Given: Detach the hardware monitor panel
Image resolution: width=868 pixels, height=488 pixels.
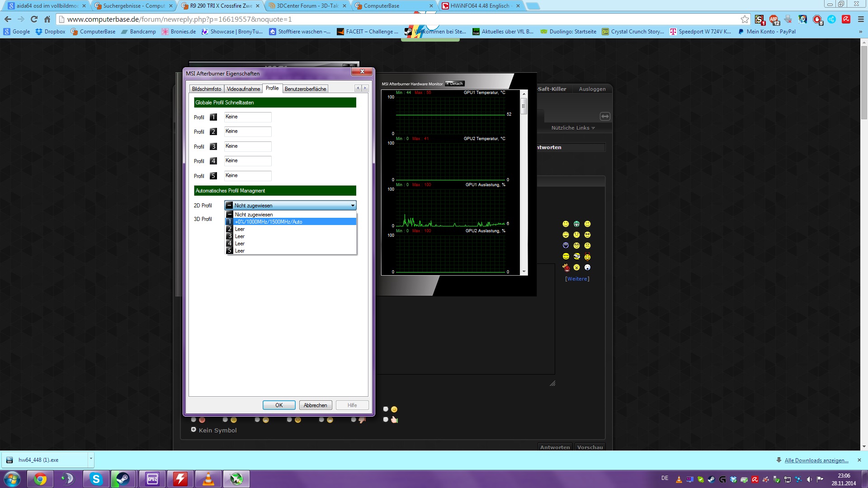Looking at the screenshot, I should pos(455,84).
